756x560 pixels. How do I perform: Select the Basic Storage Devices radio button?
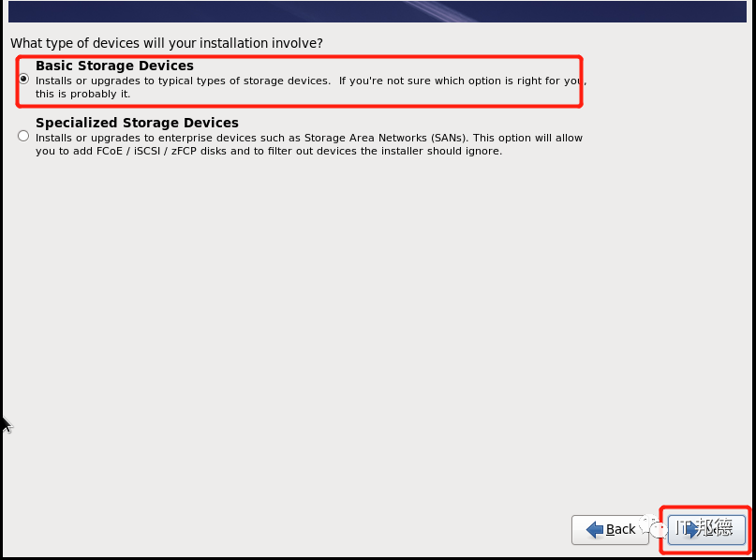tap(23, 79)
